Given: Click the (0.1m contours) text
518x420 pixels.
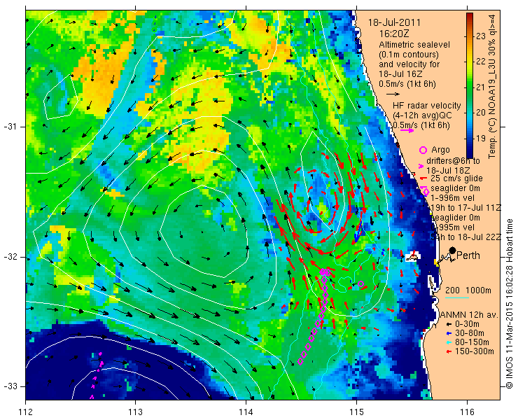Looking at the screenshot, I should click(409, 54).
